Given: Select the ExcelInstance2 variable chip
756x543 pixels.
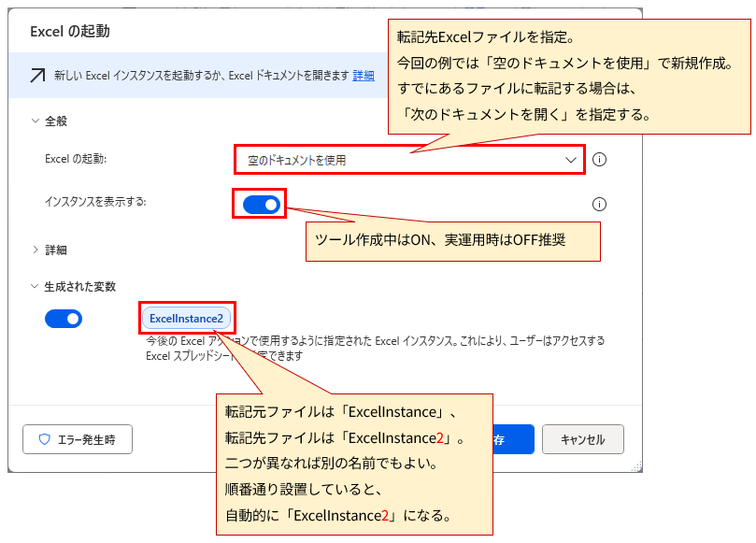Looking at the screenshot, I should tap(187, 318).
